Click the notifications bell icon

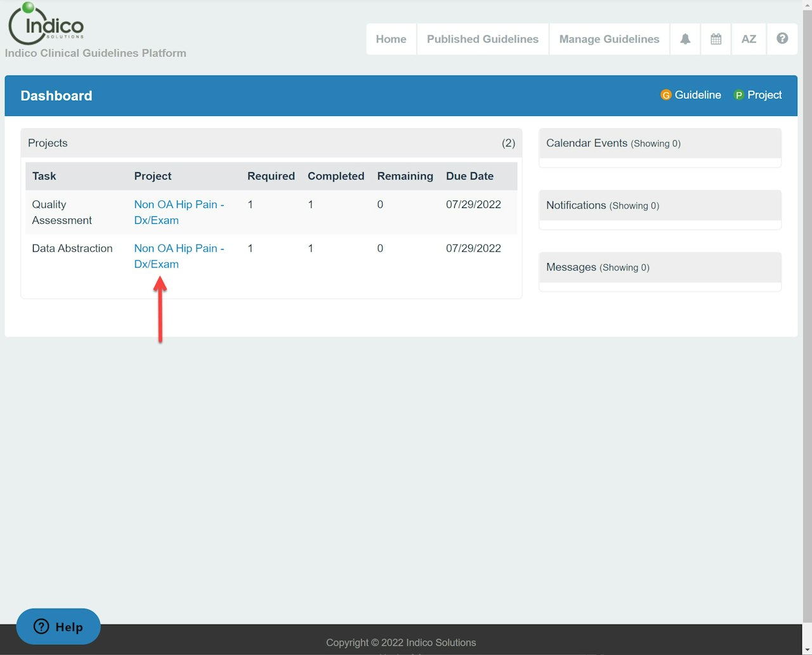pyautogui.click(x=685, y=39)
